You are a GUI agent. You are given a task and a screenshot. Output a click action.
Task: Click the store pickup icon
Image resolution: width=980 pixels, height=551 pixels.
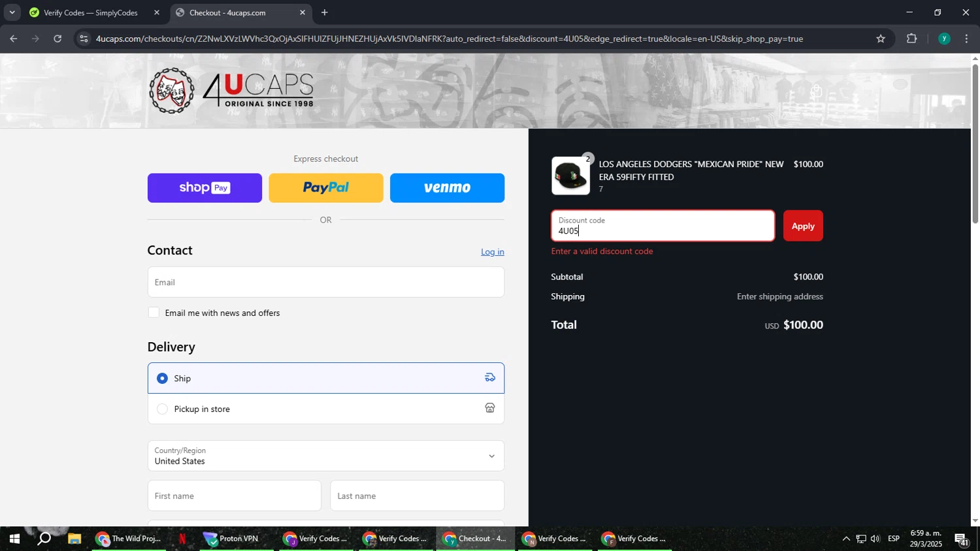click(x=490, y=408)
